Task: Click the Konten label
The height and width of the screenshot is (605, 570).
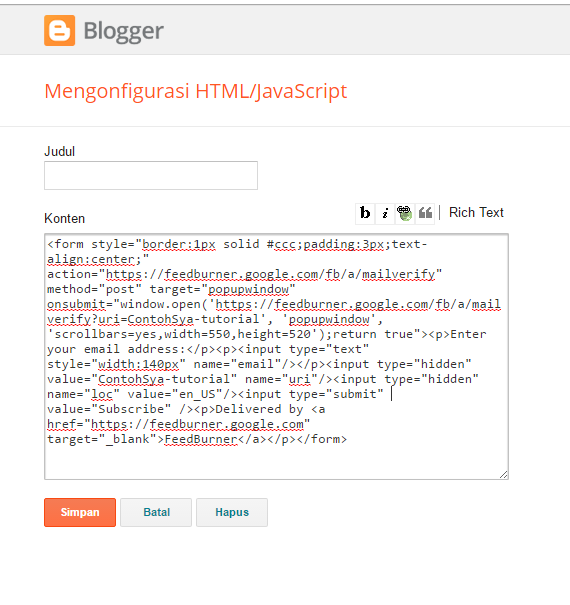Action: pos(64,218)
